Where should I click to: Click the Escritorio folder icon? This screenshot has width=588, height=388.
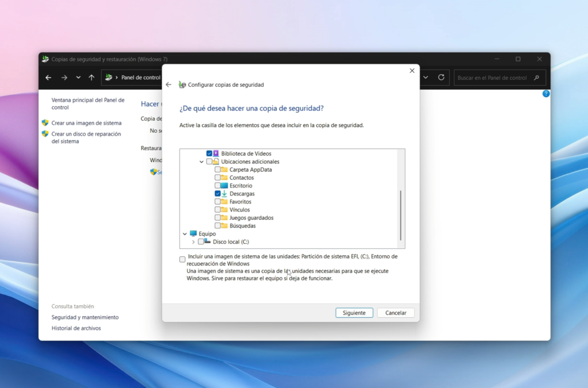point(225,186)
